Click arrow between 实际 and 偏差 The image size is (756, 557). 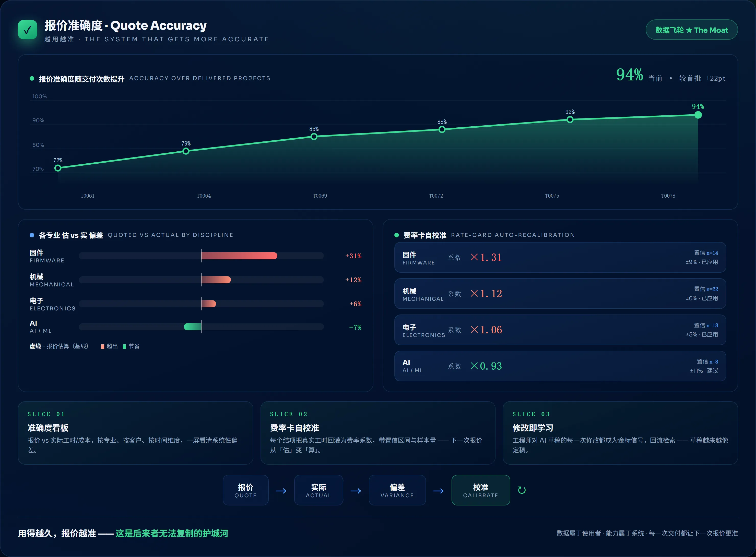[356, 491]
